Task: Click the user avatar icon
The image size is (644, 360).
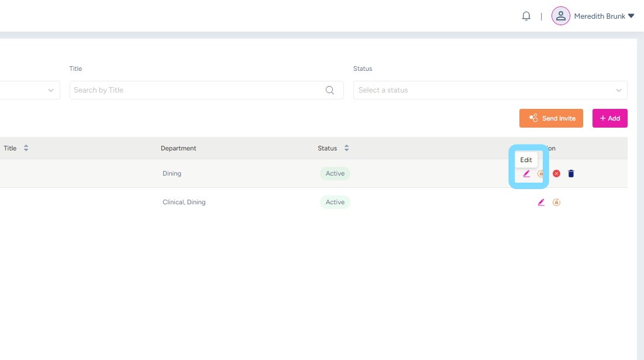Action: click(x=560, y=16)
